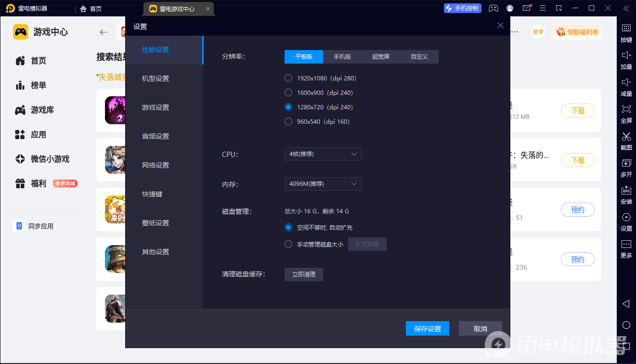Select the 960x540 resolution radio button

coord(288,121)
